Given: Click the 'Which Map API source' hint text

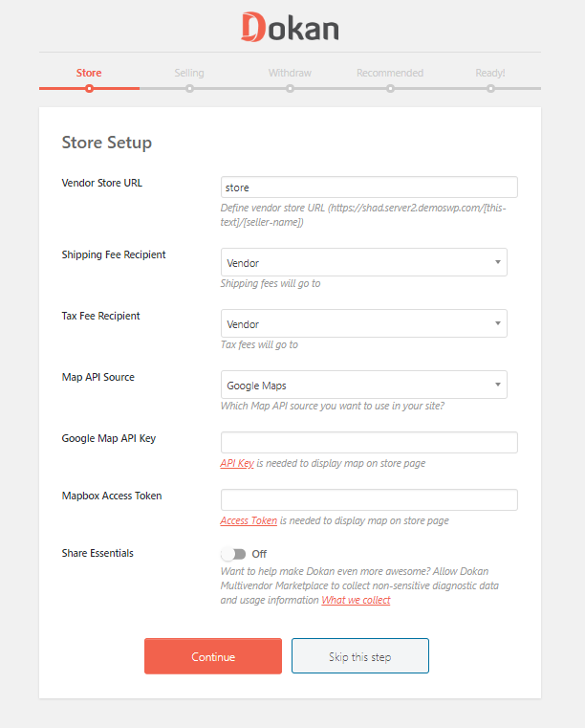Looking at the screenshot, I should (332, 407).
